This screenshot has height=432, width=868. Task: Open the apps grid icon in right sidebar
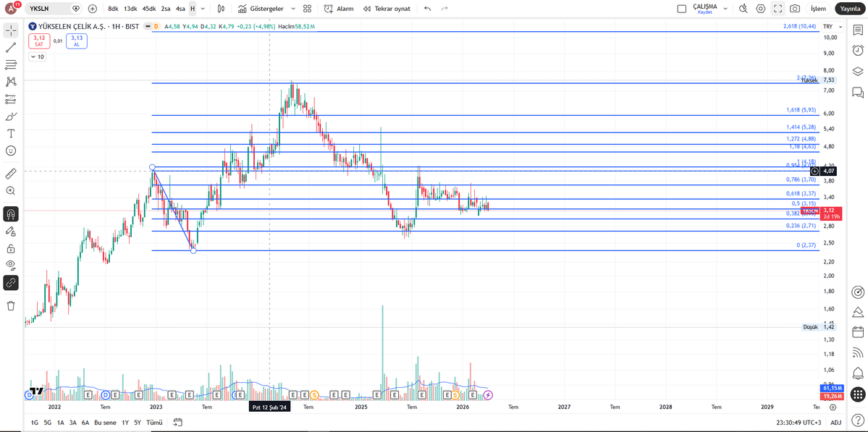857,394
